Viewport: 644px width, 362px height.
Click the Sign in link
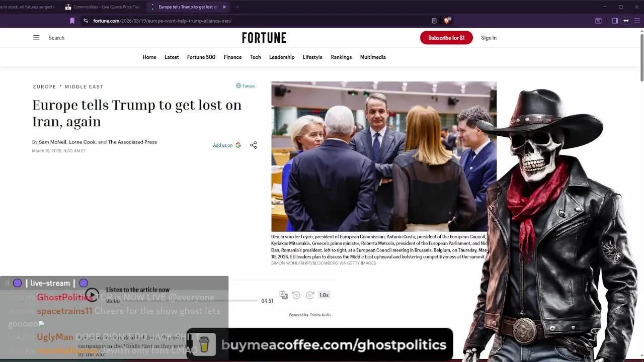[x=489, y=38]
